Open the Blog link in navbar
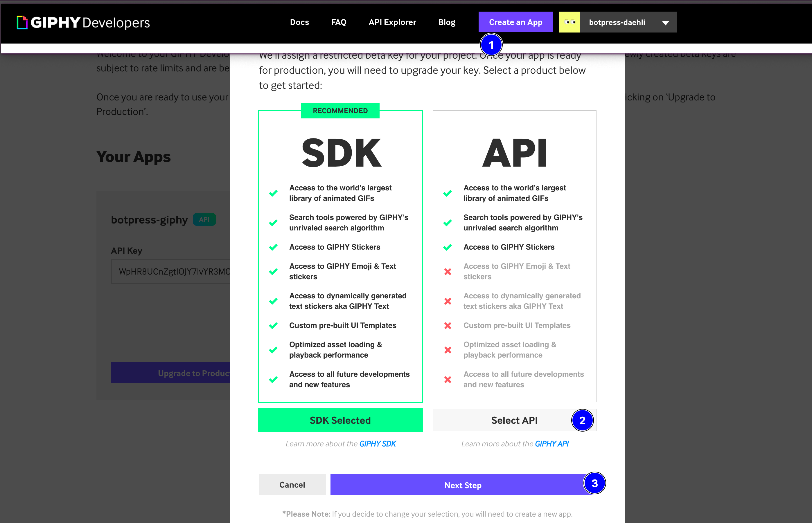Image resolution: width=812 pixels, height=523 pixels. (x=447, y=22)
